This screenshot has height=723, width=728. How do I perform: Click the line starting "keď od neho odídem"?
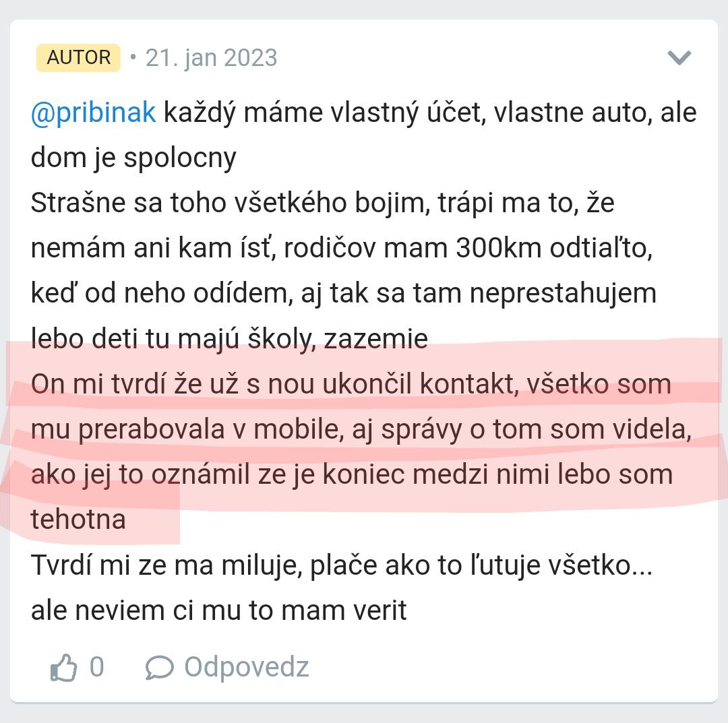point(343,293)
